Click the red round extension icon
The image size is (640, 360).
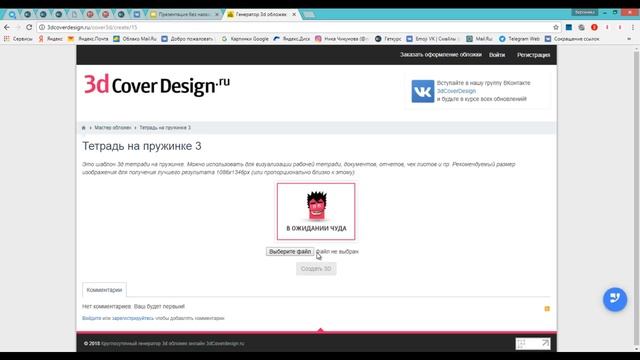pyautogui.click(x=594, y=27)
